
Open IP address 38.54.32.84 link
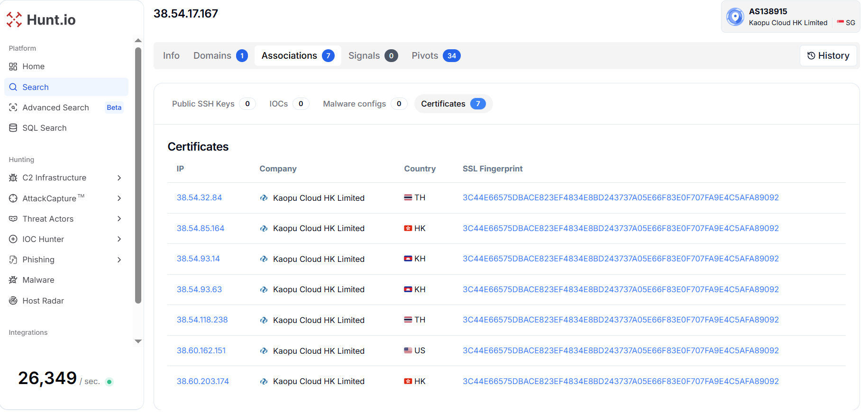click(x=199, y=197)
